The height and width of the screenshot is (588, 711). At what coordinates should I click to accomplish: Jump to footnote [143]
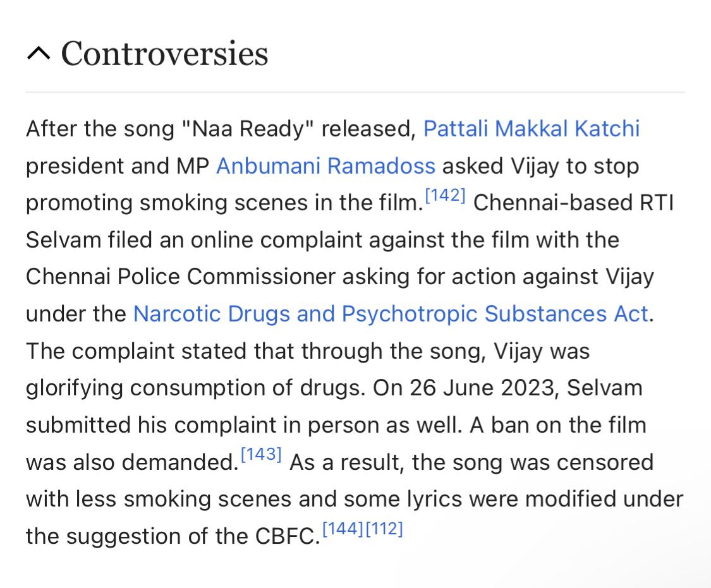[261, 455]
